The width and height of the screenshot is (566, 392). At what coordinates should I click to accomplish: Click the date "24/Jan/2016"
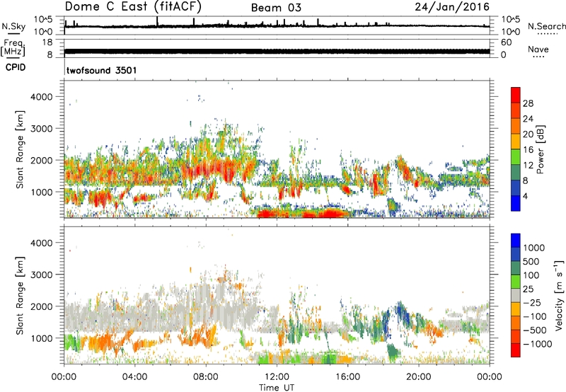coord(452,7)
